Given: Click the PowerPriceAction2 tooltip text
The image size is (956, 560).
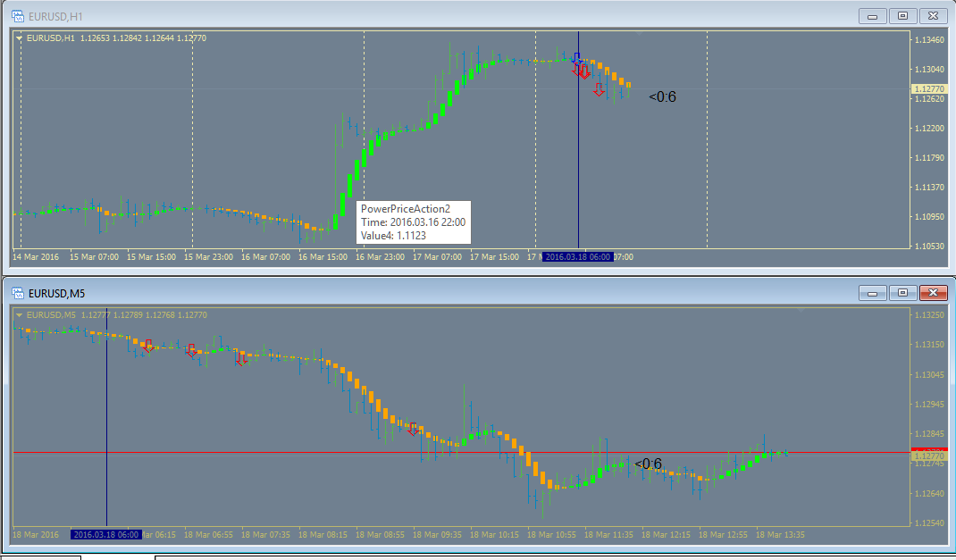Looking at the screenshot, I should coord(406,209).
